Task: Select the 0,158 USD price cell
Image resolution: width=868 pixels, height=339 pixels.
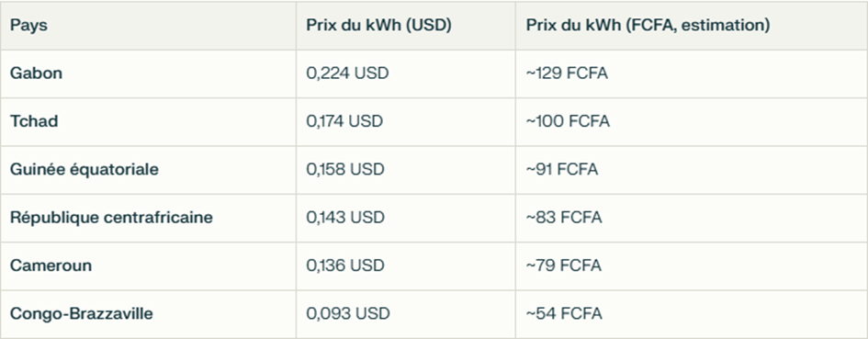Action: tap(345, 169)
